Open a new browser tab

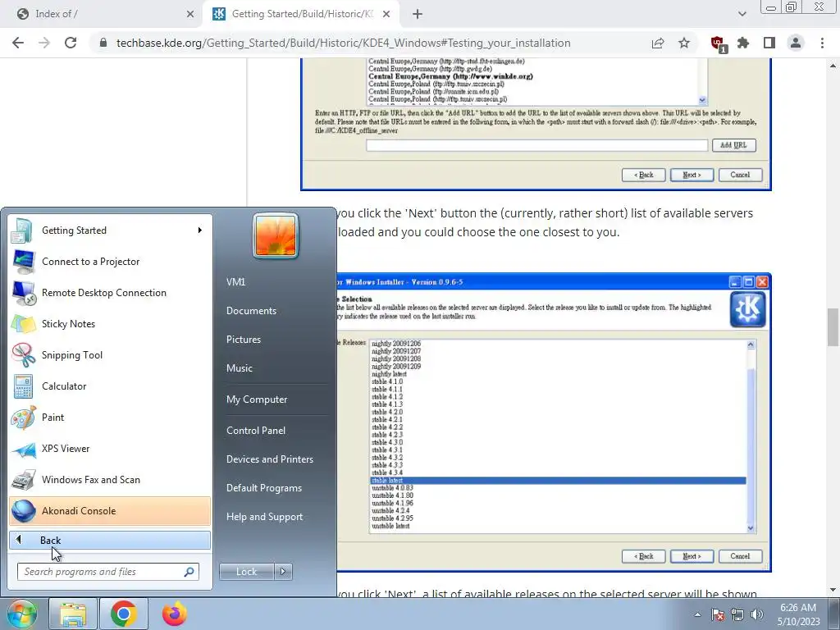pos(418,14)
